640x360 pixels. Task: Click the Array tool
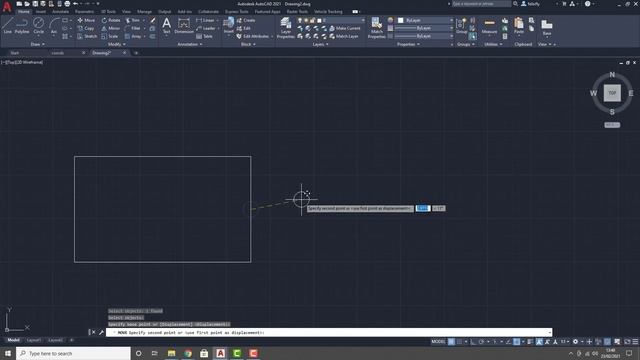point(133,36)
